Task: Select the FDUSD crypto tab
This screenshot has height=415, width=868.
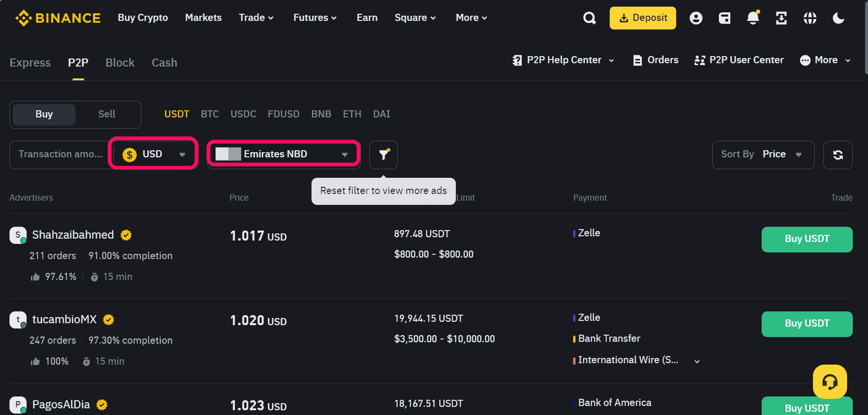Action: [283, 114]
